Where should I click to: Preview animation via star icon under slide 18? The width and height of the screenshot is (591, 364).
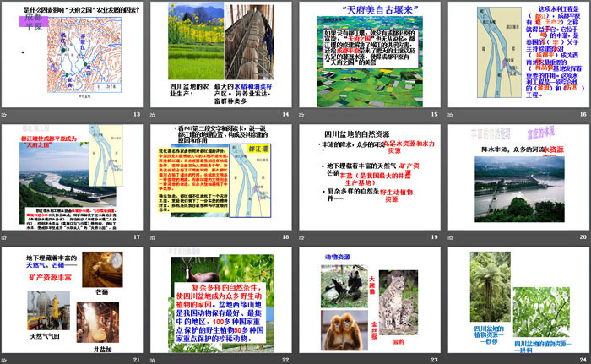coord(153,237)
